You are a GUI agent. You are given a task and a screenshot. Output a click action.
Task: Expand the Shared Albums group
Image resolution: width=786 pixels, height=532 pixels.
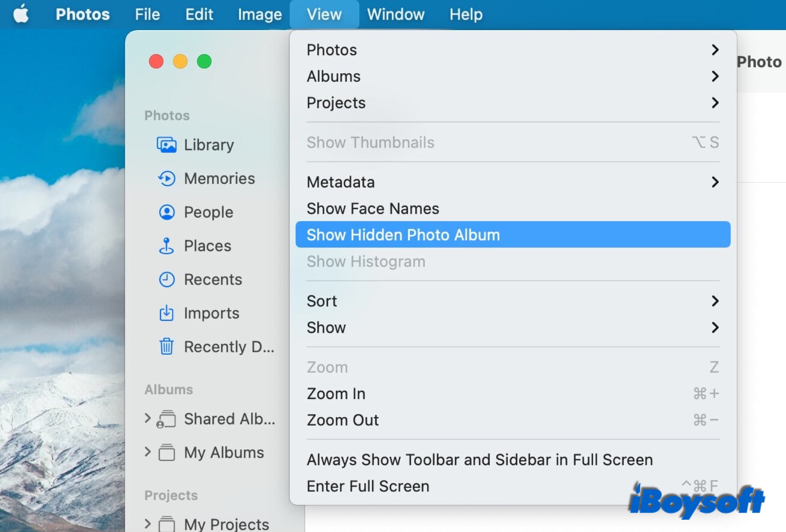pos(147,418)
